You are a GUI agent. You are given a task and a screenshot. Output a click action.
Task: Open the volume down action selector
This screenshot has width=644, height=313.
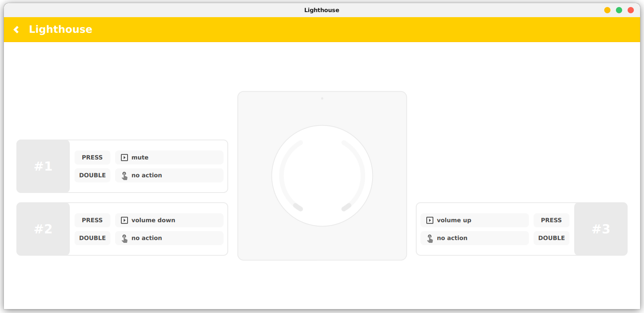[169, 220]
